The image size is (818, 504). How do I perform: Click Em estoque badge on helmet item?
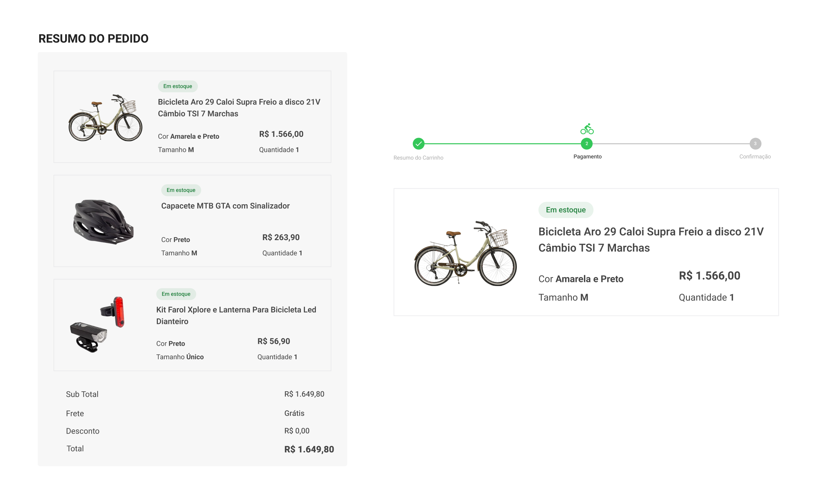pos(181,190)
